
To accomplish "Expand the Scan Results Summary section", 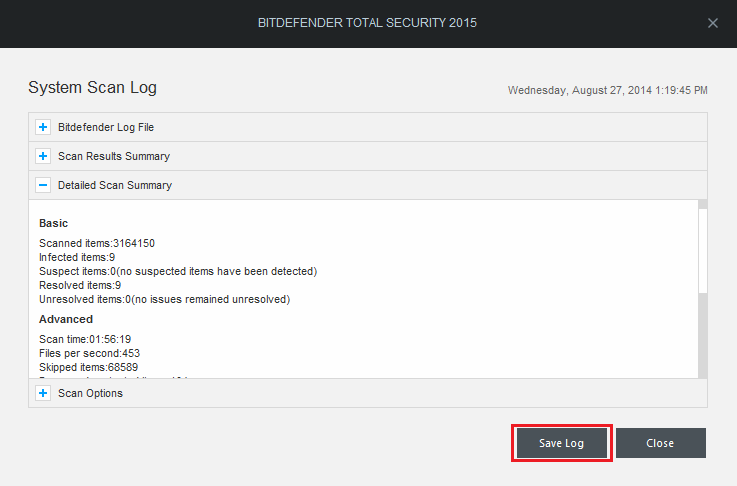I will 43,156.
